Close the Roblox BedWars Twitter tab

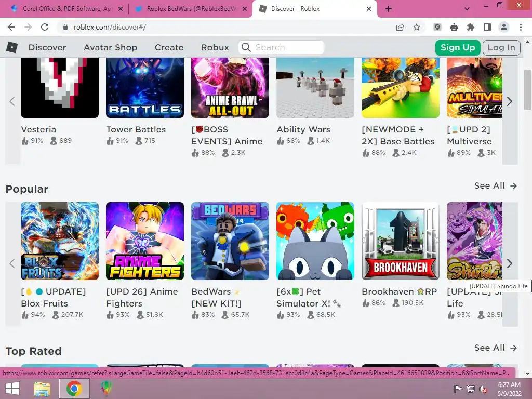coord(245,9)
